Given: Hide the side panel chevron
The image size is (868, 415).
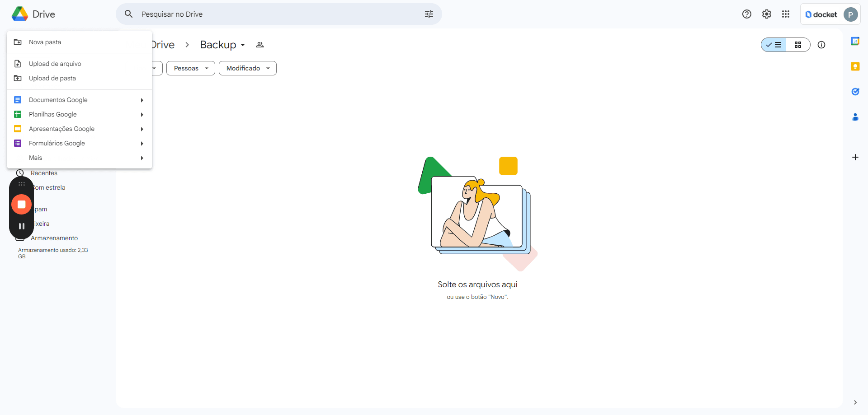Looking at the screenshot, I should click(855, 402).
